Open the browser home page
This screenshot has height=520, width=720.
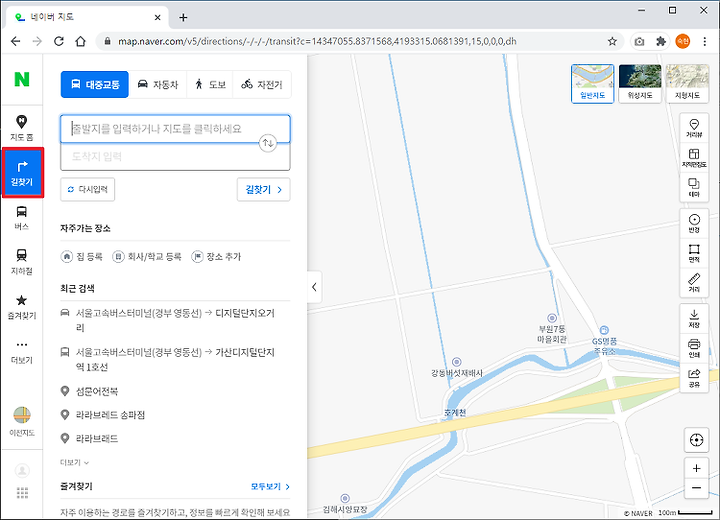[80, 41]
